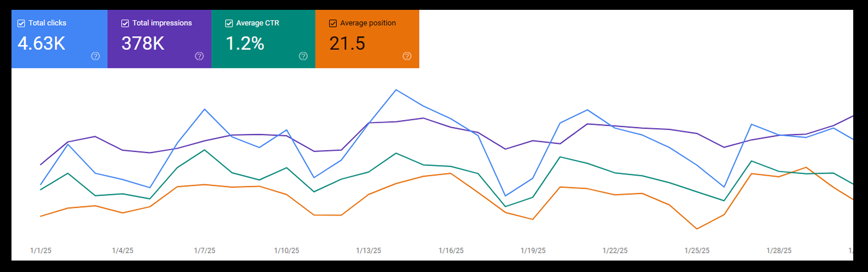
Task: Click the 1/1/25 date axis label
Action: [x=40, y=251]
